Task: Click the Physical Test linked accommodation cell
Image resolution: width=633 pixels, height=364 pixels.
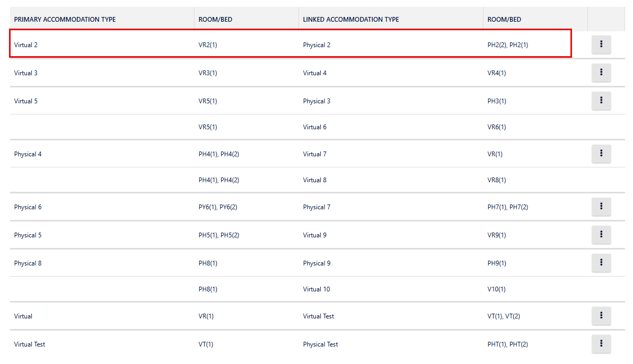Action: pyautogui.click(x=320, y=344)
